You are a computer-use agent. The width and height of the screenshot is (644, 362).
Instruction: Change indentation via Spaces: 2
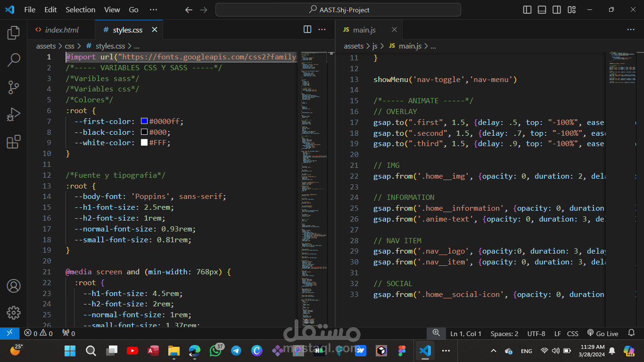coord(504,333)
